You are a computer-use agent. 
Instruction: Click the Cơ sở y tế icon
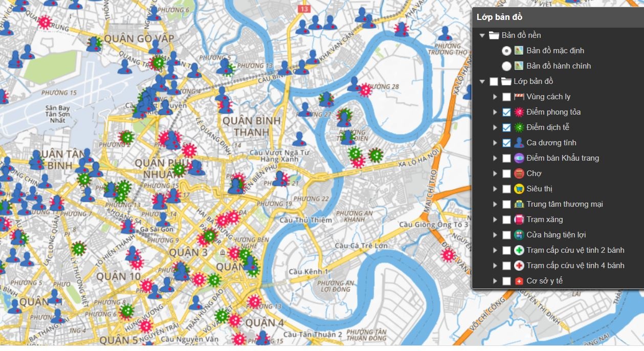click(519, 281)
